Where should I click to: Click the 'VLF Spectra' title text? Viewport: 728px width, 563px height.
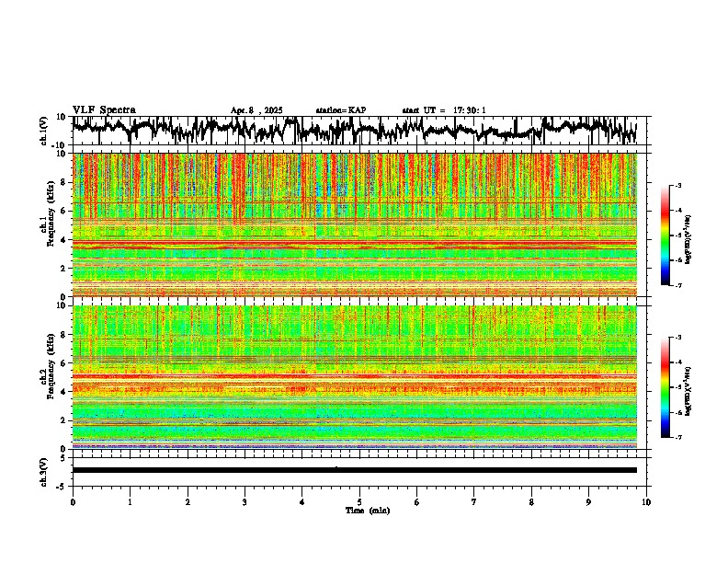coord(104,110)
